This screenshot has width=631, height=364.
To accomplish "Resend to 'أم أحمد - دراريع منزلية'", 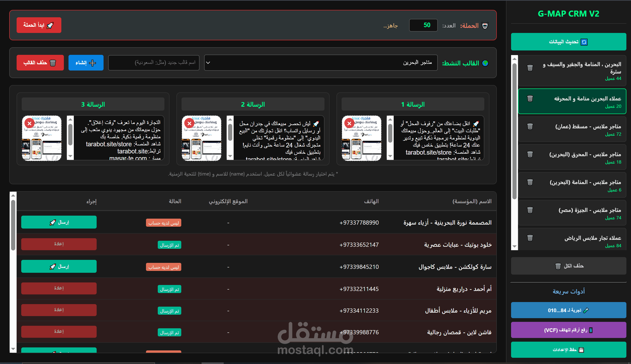I will click(x=59, y=288).
